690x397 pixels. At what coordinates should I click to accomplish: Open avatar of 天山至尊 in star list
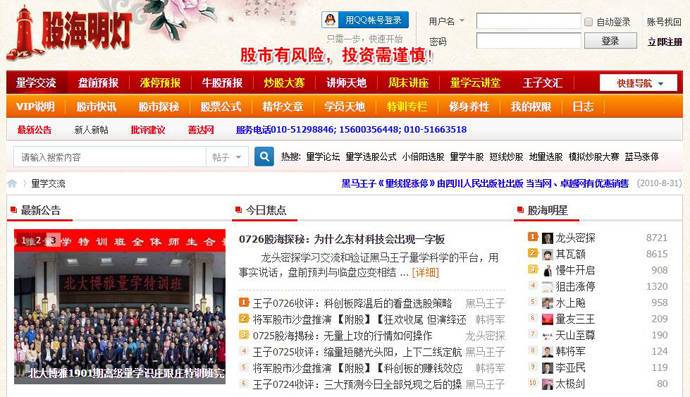(547, 335)
